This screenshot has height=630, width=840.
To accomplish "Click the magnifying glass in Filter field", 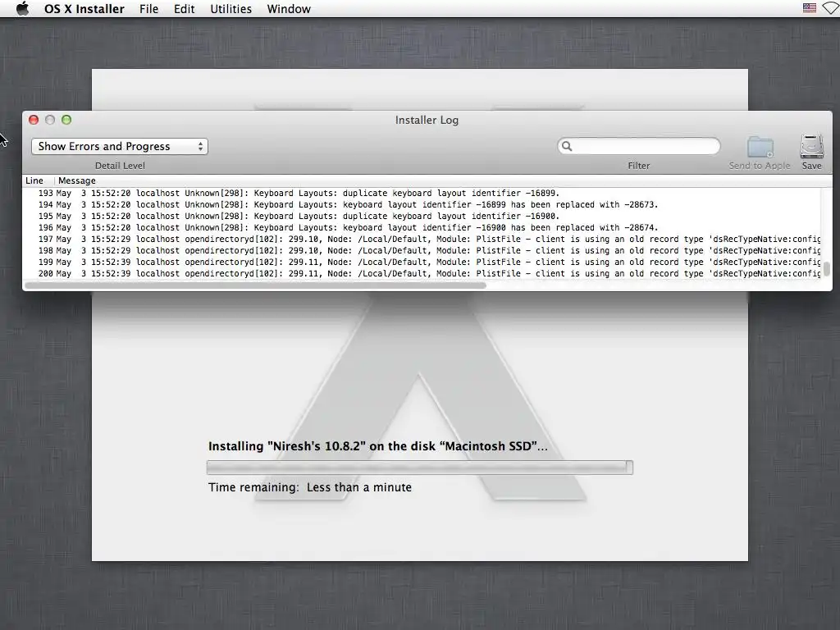I will 567,146.
